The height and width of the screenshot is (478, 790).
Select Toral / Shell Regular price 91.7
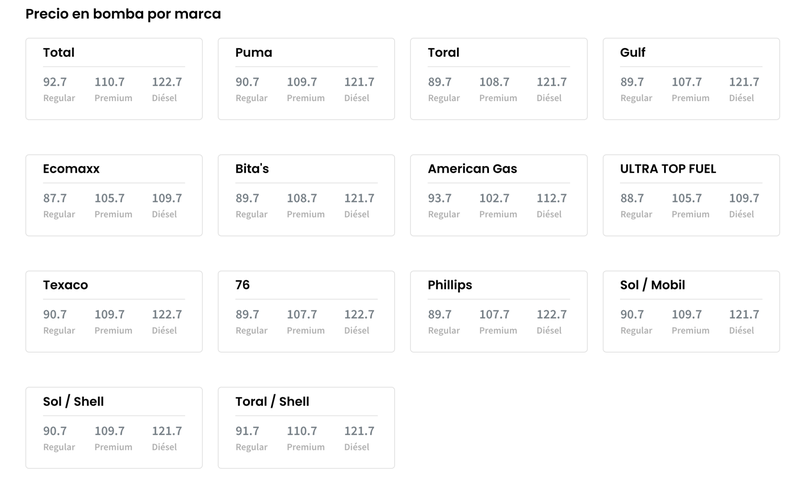(247, 431)
